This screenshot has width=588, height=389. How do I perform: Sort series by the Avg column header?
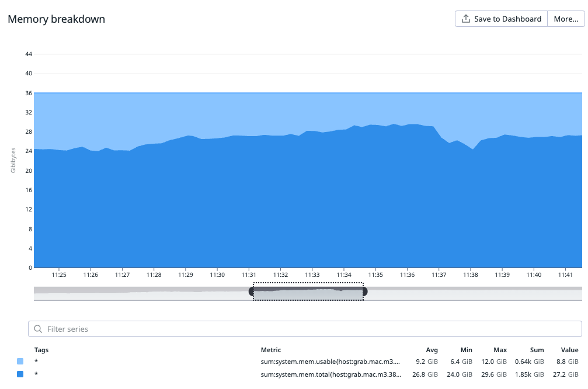click(x=432, y=350)
